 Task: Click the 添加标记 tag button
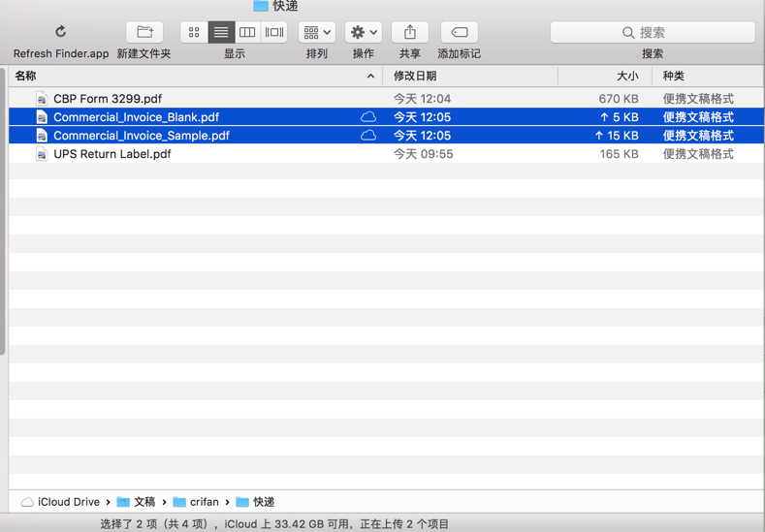click(460, 32)
